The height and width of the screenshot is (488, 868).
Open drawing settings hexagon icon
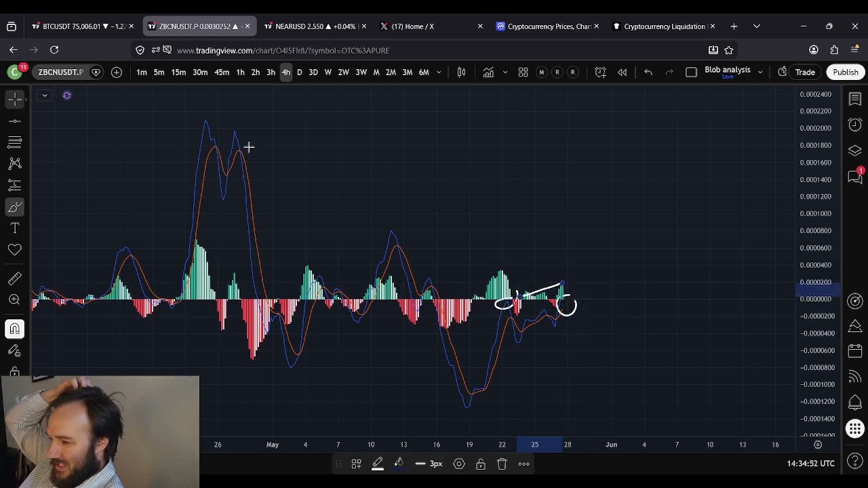click(459, 464)
